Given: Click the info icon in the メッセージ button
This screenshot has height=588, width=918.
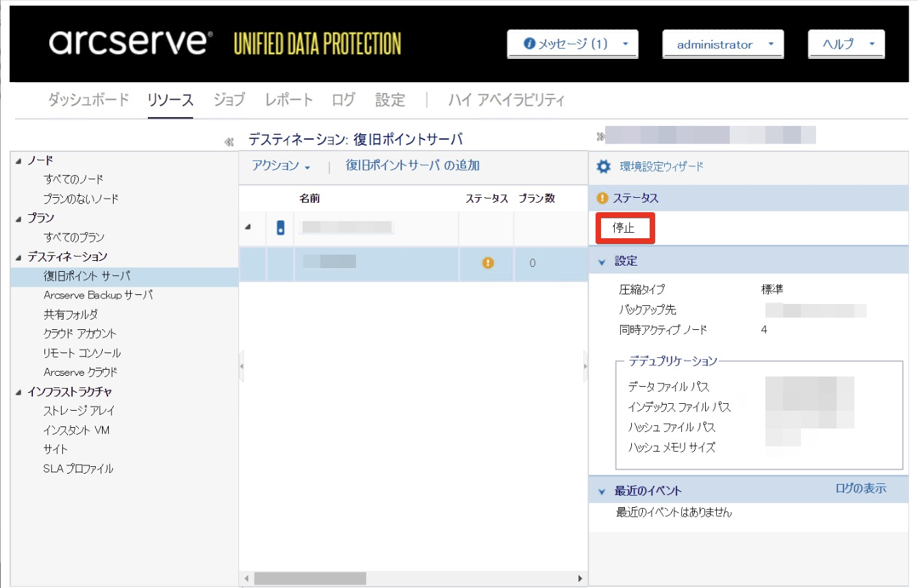Looking at the screenshot, I should coord(528,44).
